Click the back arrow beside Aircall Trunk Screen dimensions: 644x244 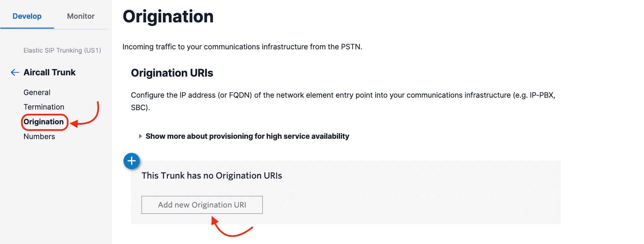(15, 72)
